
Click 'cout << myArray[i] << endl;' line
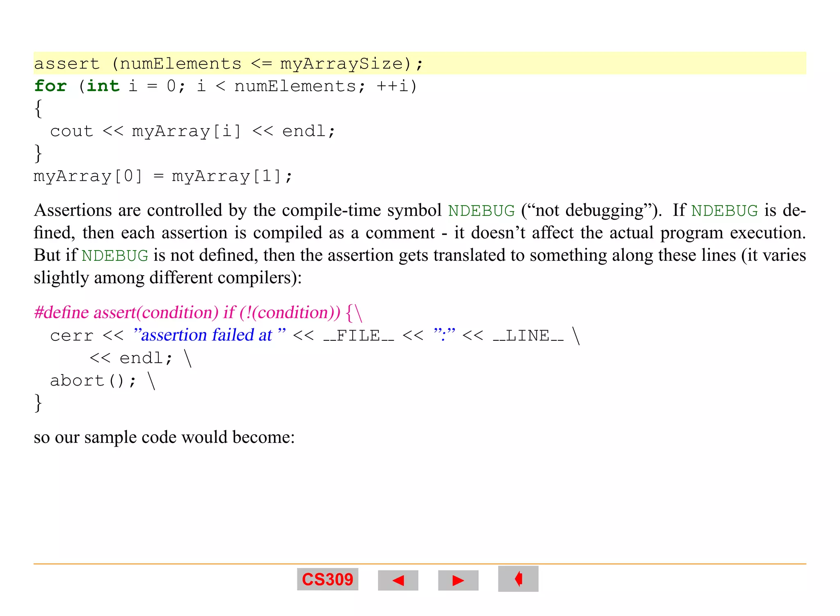point(192,131)
